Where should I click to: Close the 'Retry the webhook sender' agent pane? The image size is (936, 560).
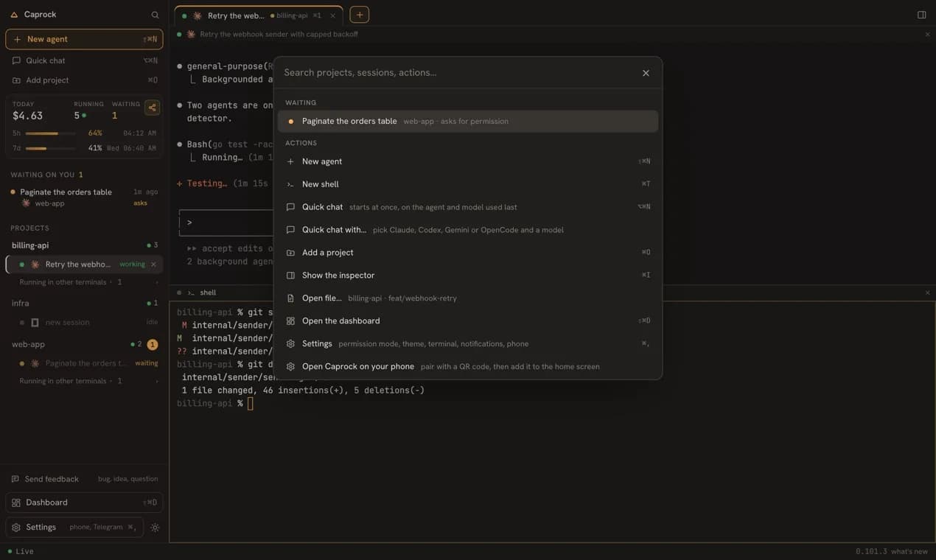point(927,35)
